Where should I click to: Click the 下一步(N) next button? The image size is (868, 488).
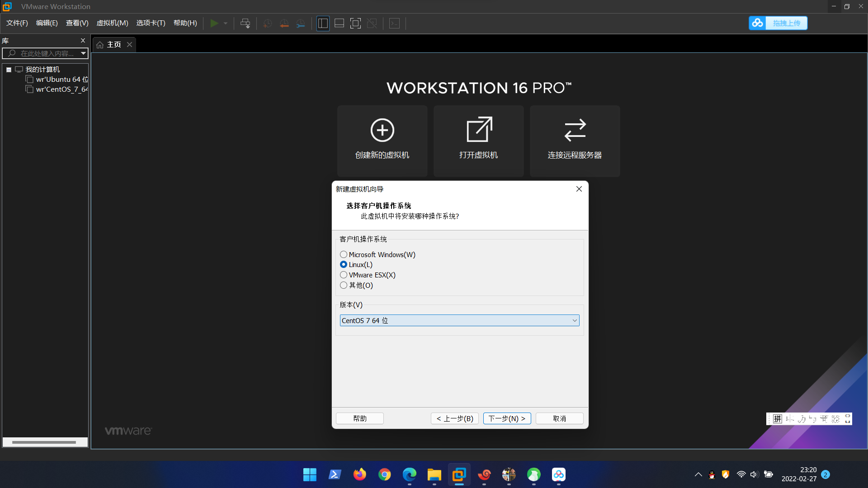point(507,419)
